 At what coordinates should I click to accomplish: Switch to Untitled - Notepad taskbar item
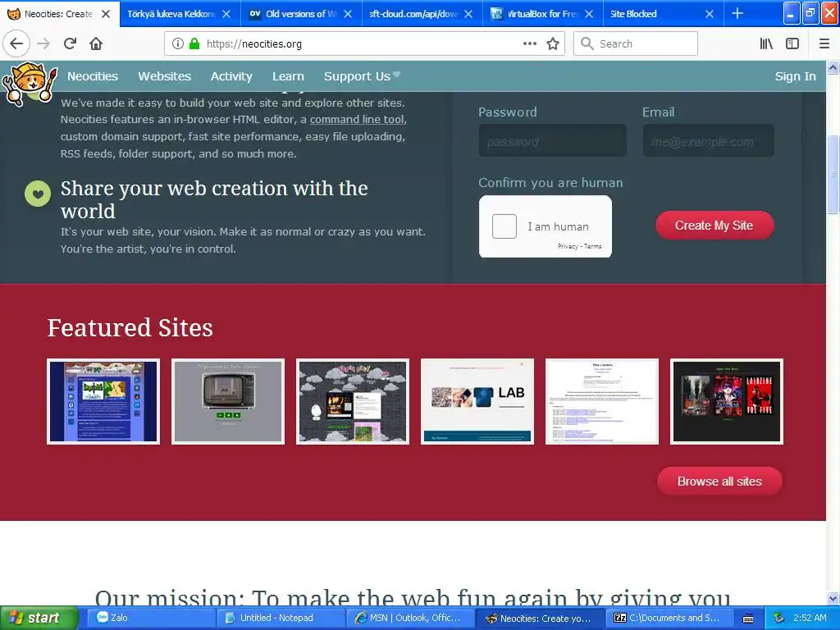pos(281,619)
